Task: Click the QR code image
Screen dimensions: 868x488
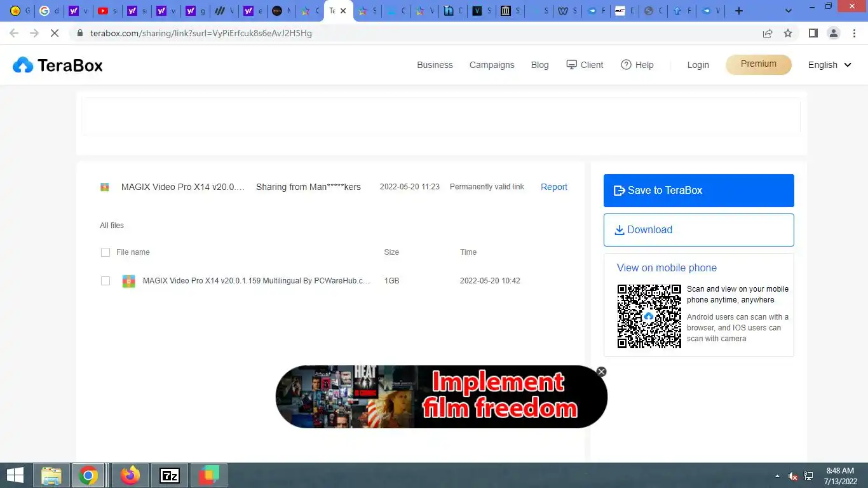Action: point(649,316)
